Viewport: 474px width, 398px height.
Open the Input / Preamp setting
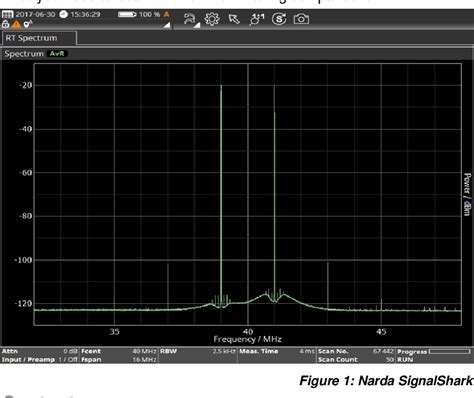40,360
